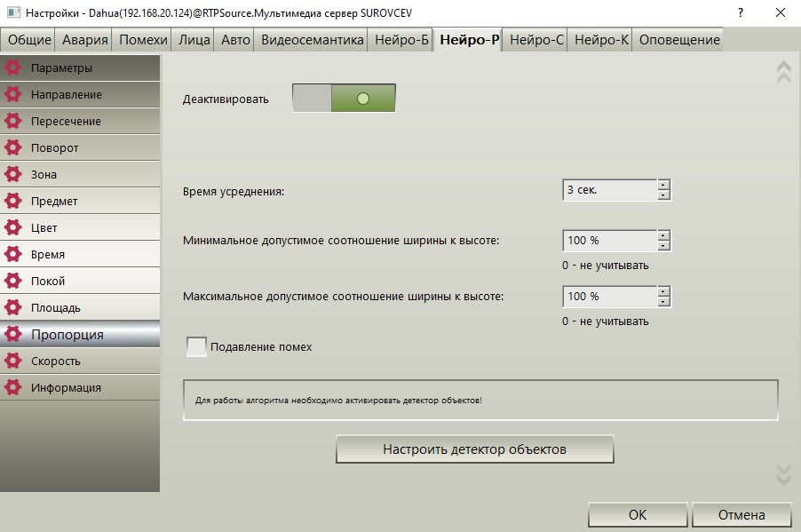Screen dimensions: 801x532
Task: Open the Помехи tab
Action: pos(143,39)
